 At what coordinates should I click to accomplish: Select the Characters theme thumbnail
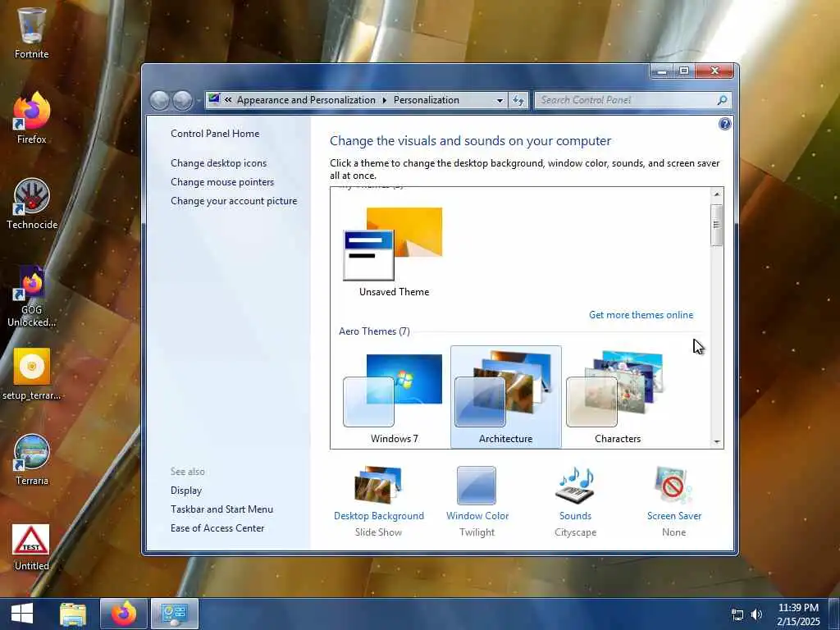tap(617, 398)
